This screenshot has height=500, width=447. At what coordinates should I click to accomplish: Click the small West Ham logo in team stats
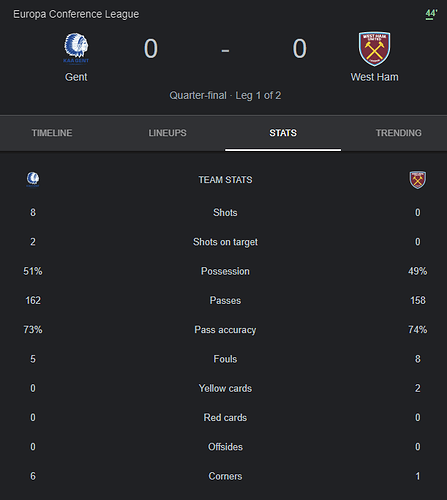(418, 180)
